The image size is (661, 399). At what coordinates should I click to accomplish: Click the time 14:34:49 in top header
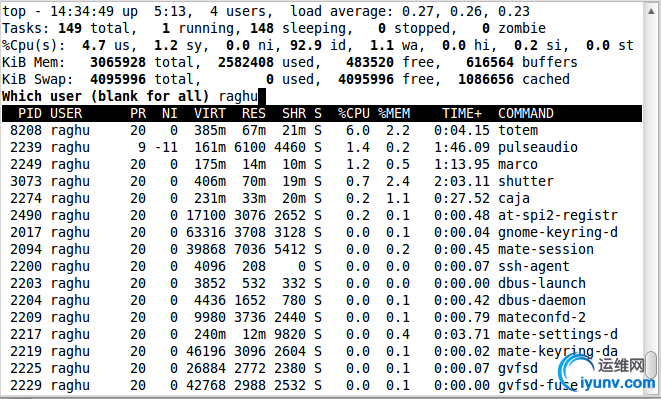82,11
